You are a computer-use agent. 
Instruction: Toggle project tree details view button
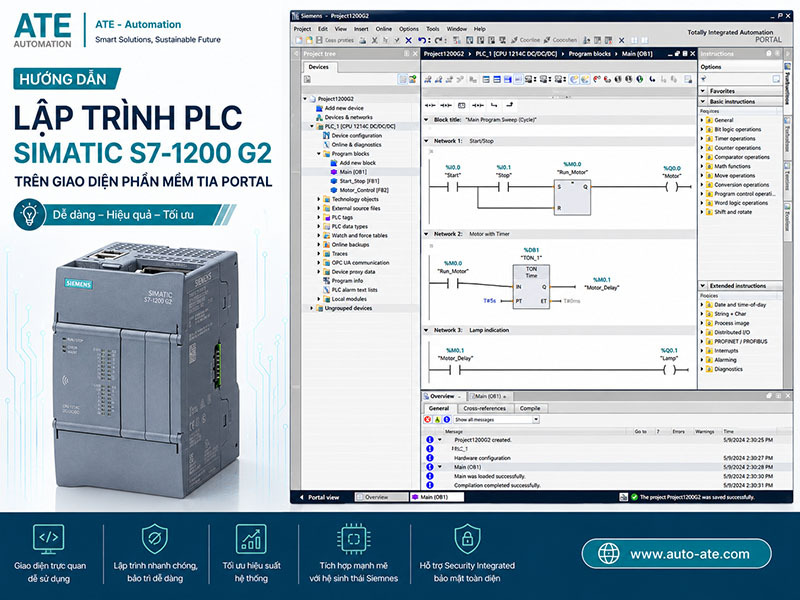403,79
